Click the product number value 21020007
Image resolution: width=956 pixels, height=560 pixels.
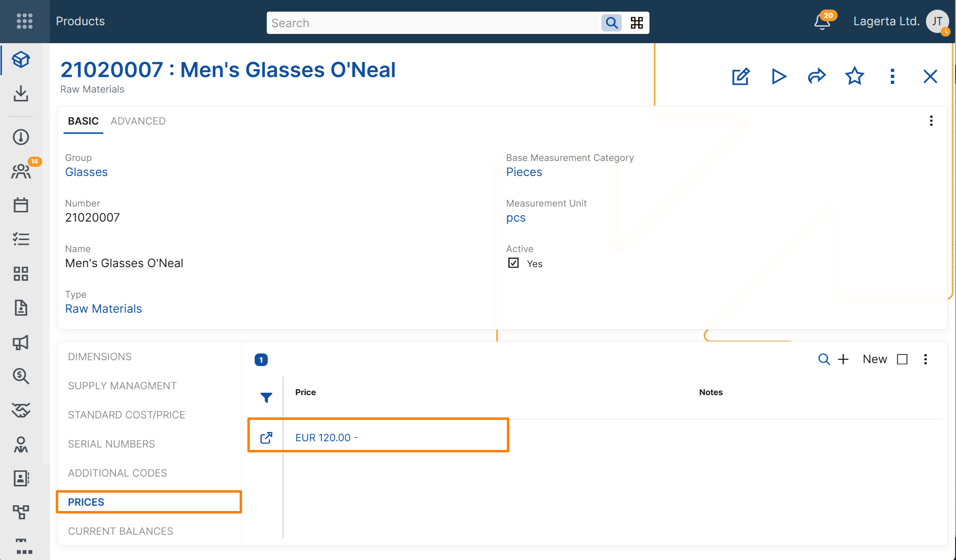pos(92,218)
